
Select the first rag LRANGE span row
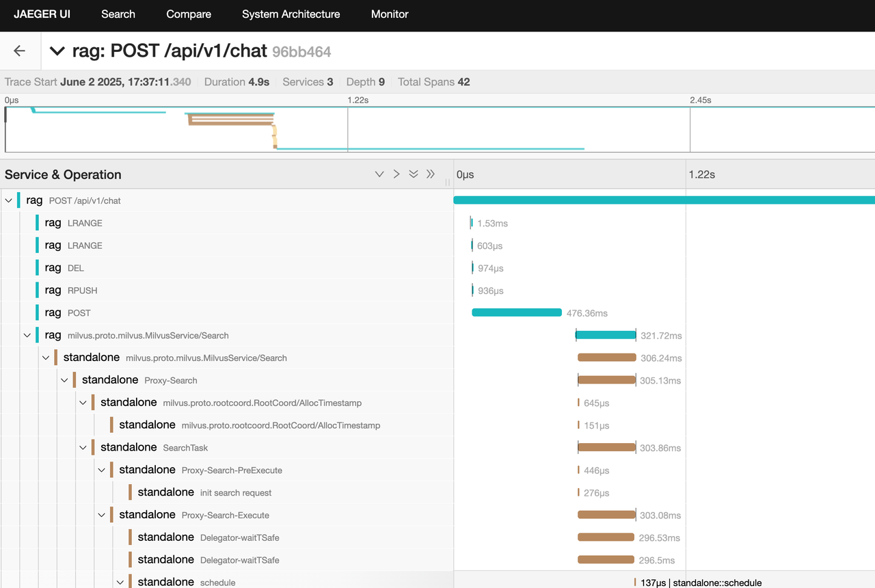pos(245,223)
